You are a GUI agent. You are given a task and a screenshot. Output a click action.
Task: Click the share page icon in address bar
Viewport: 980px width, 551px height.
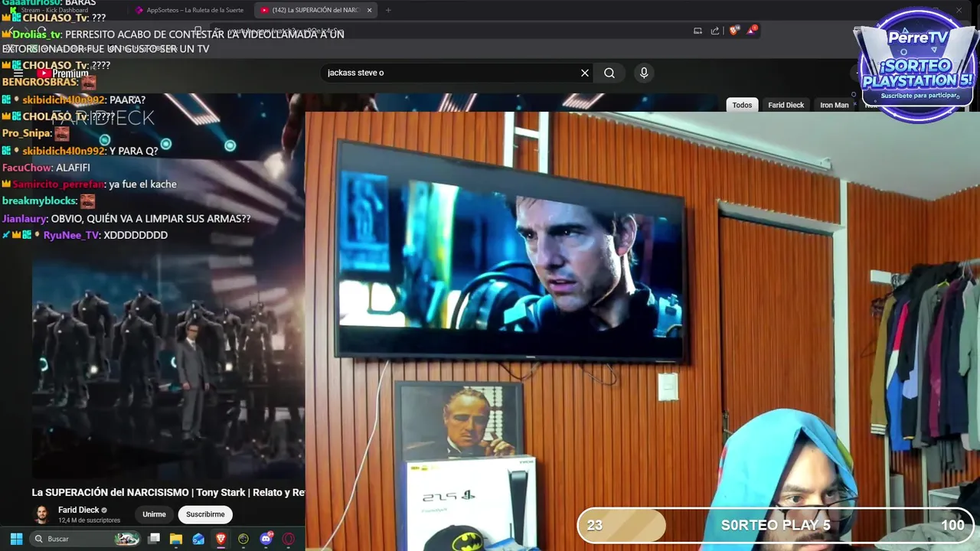715,31
